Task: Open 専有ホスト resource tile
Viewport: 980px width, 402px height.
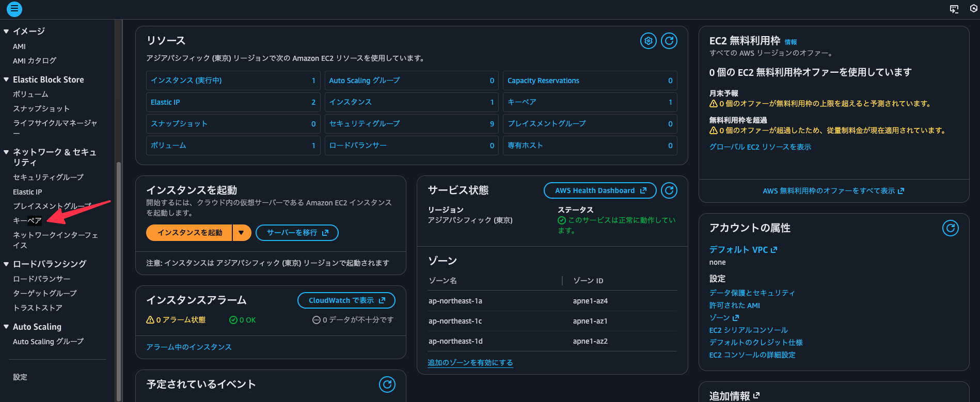Action: 590,146
